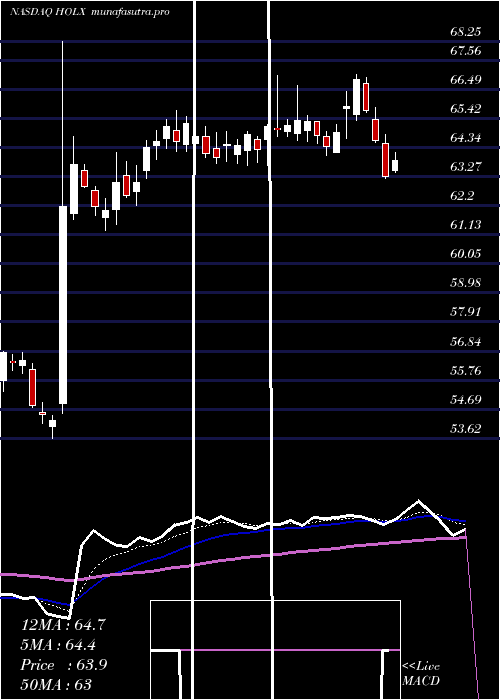Click the 50MA : 63 readout
The height and width of the screenshot is (700, 500).
pyautogui.click(x=56, y=685)
